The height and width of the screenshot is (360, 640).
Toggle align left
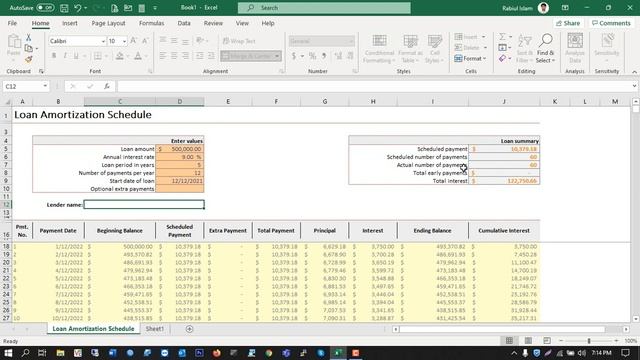point(163,56)
